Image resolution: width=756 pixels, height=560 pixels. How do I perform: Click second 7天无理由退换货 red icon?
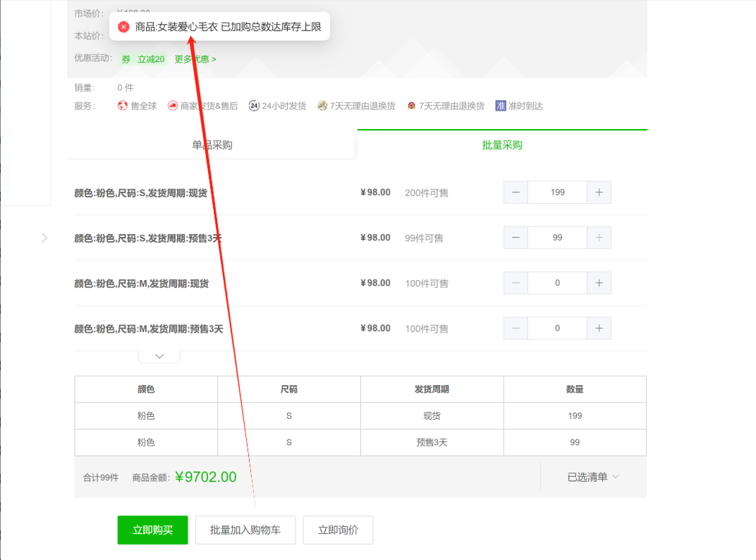coord(411,106)
